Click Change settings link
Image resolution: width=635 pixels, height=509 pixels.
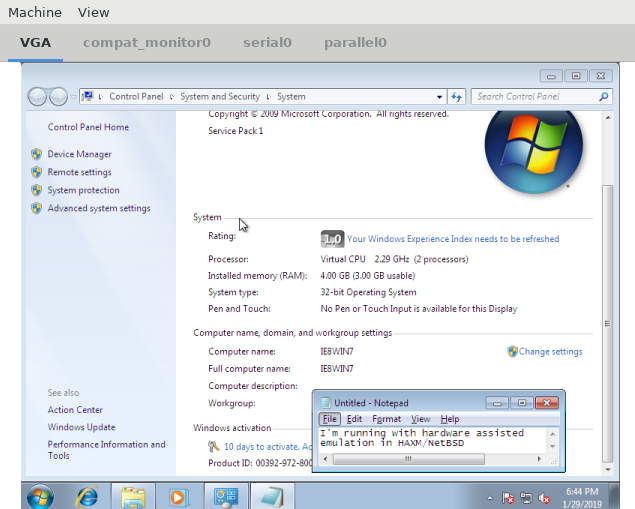(x=550, y=351)
